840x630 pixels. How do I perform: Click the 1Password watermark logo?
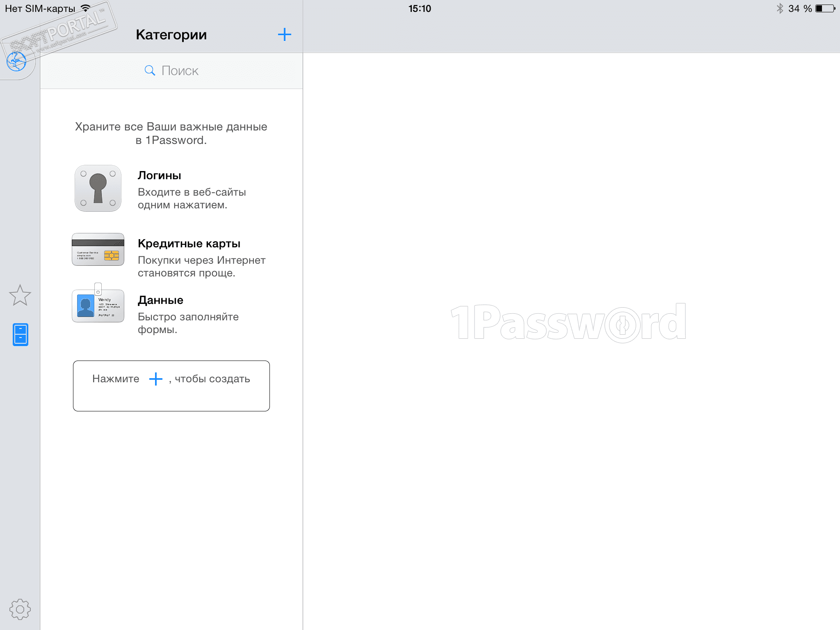[x=568, y=323]
